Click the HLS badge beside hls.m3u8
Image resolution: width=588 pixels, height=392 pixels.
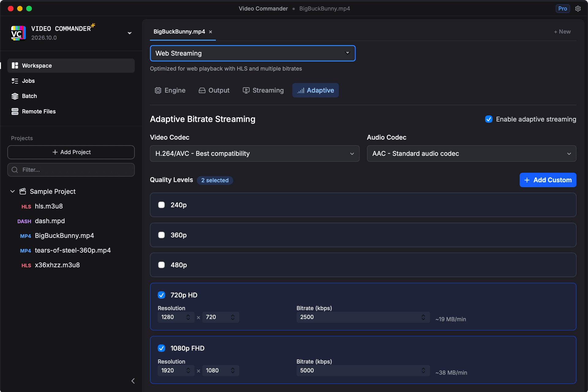point(26,207)
